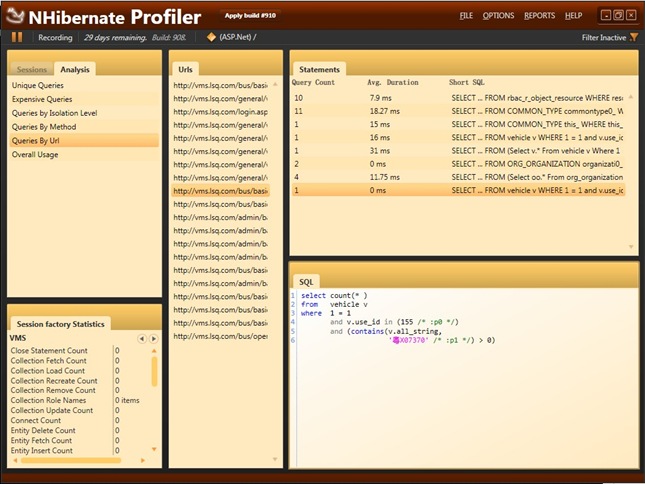Select the Analysis tab
Viewport: 645px width, 484px height.
pyautogui.click(x=75, y=69)
